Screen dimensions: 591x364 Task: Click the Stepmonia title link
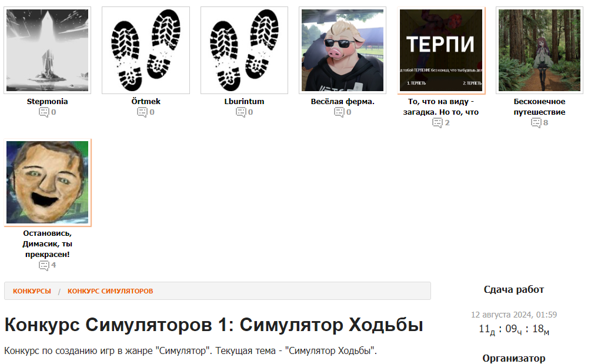pyautogui.click(x=48, y=101)
